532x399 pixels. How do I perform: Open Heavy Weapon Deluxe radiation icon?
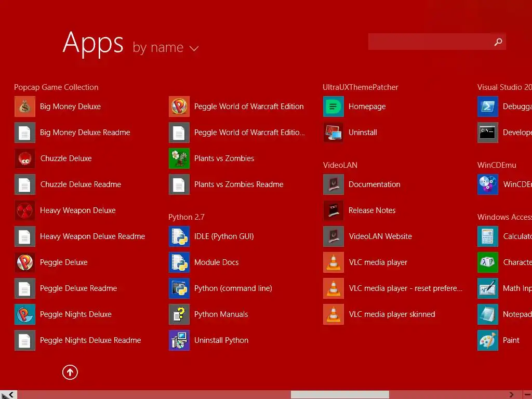pyautogui.click(x=25, y=210)
